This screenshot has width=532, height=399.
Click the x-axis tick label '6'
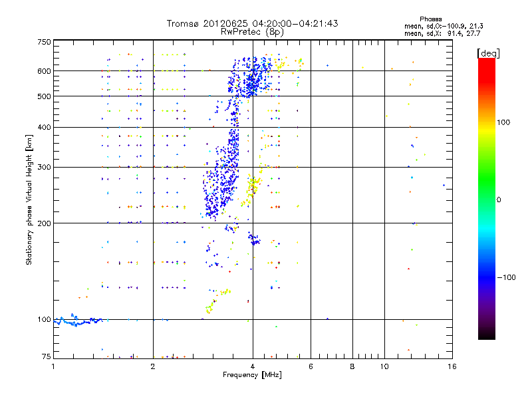(311, 366)
